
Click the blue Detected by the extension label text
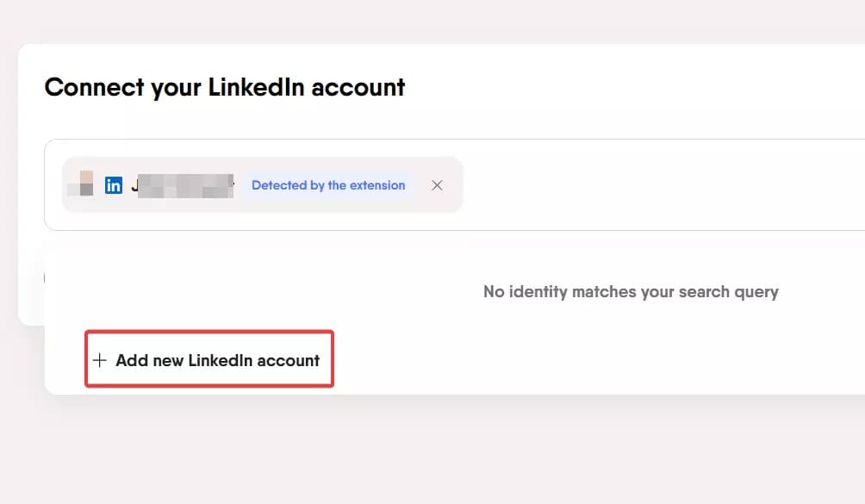tap(328, 184)
